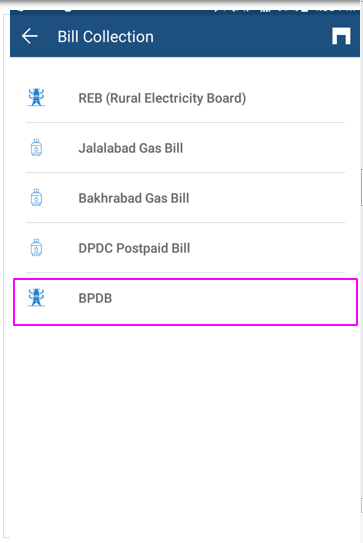Choose Bakhrabad Gas Bill from list

coord(185,198)
